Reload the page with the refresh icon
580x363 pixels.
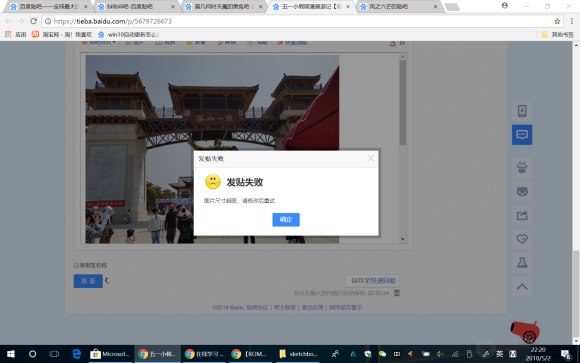[34, 21]
